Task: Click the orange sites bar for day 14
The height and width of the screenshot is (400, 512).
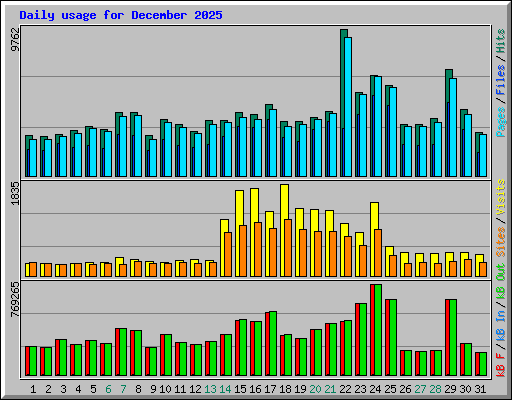Action: pos(228,254)
